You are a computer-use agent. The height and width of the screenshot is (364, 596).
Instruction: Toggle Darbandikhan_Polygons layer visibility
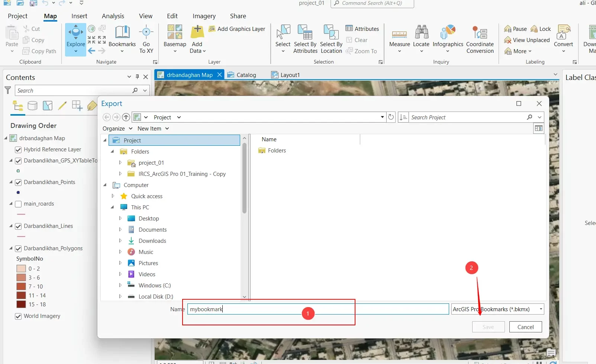click(18, 248)
